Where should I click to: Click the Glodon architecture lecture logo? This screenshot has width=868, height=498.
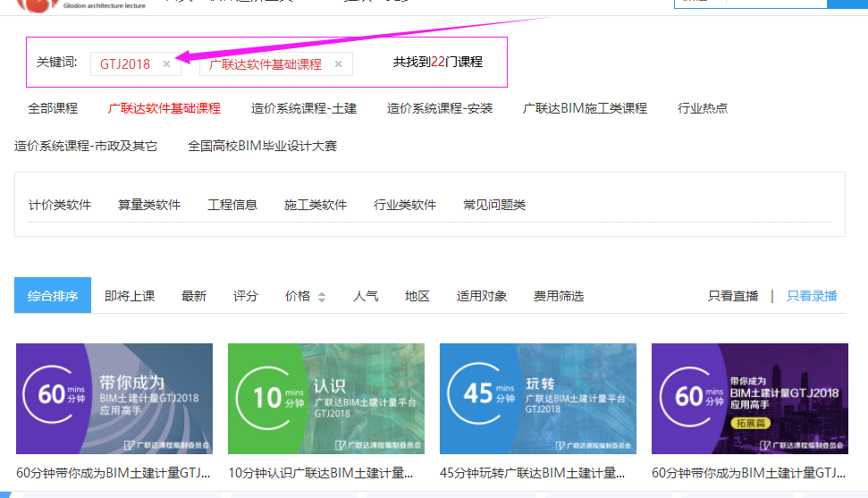(82, 5)
